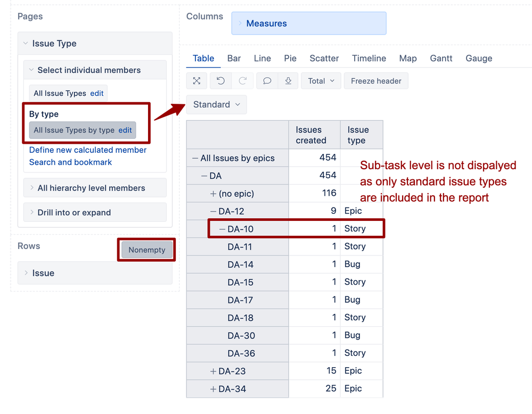The height and width of the screenshot is (414, 532).
Task: Collapse the Issue Type dimension in Pages
Action: 26,43
